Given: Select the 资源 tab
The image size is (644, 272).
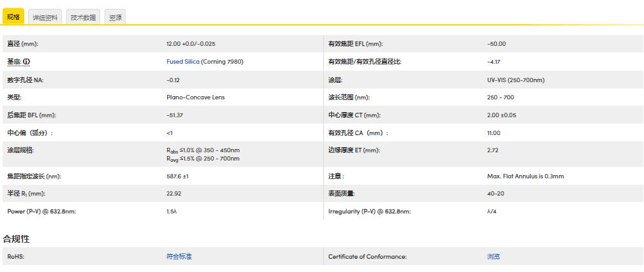Looking at the screenshot, I should click(115, 18).
